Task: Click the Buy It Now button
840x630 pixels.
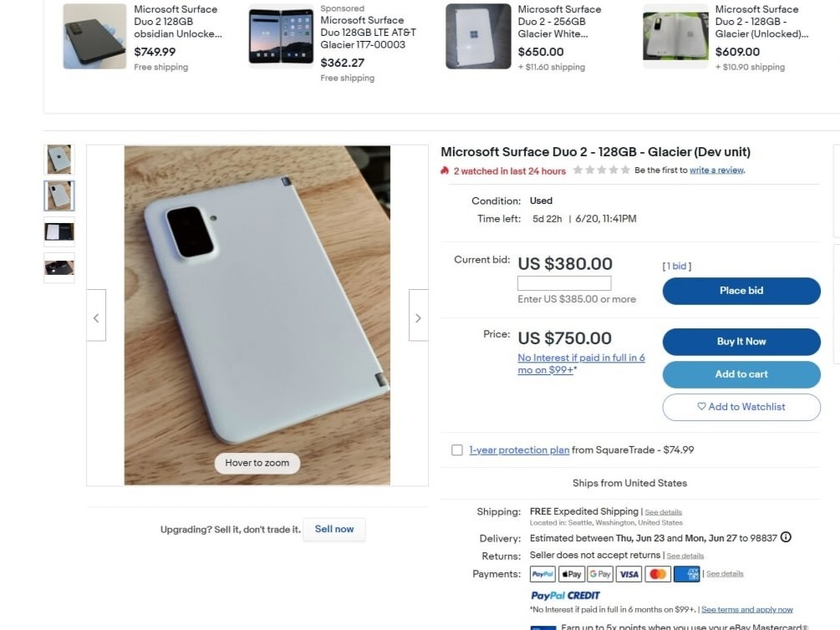Action: pos(741,342)
